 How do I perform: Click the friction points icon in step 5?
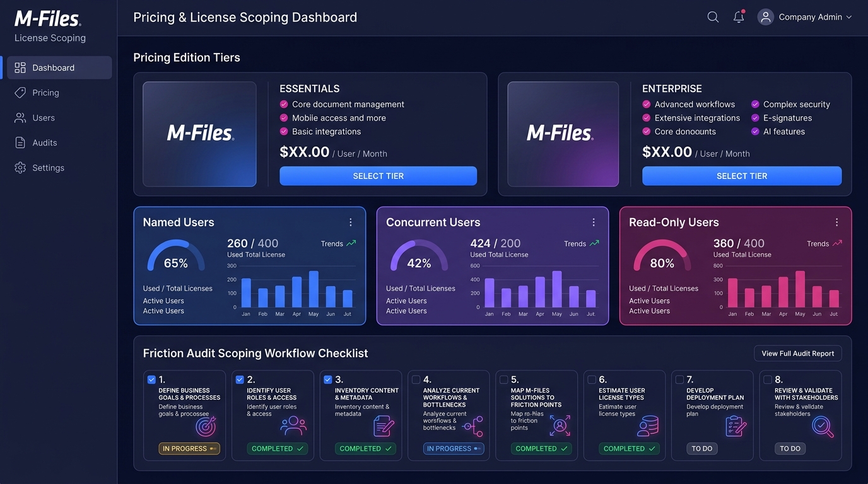coord(560,427)
